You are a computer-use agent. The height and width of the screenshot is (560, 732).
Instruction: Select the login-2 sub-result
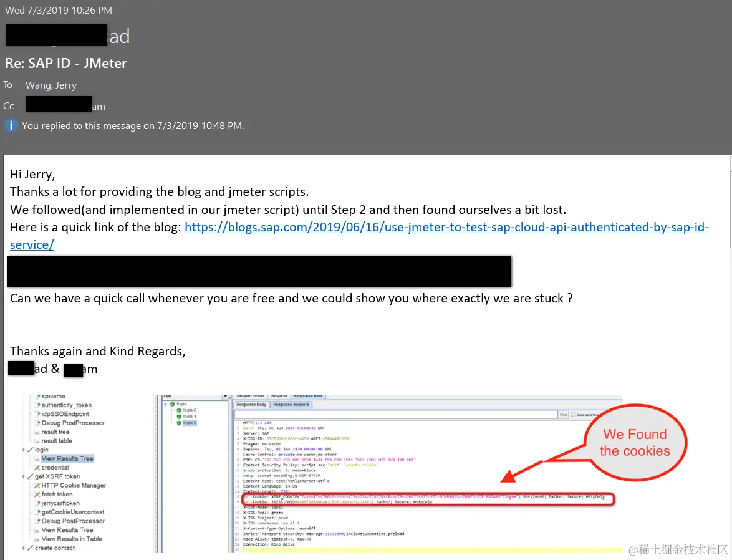(190, 422)
